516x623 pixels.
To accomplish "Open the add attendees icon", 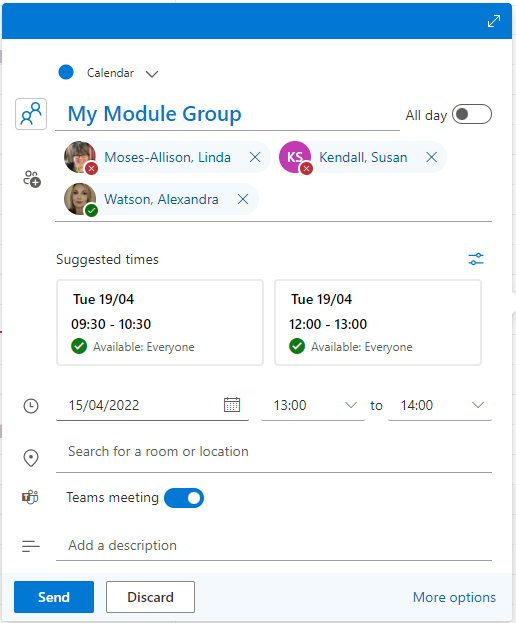I will (x=32, y=179).
